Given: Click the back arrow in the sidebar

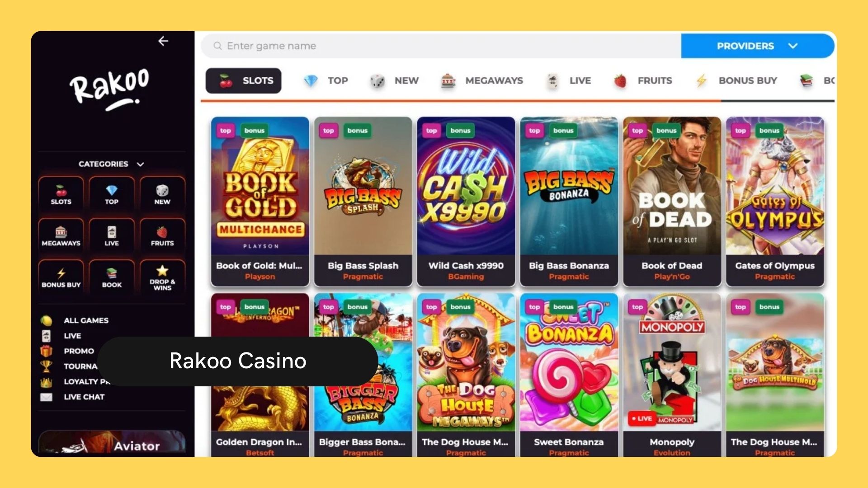Looking at the screenshot, I should (163, 41).
